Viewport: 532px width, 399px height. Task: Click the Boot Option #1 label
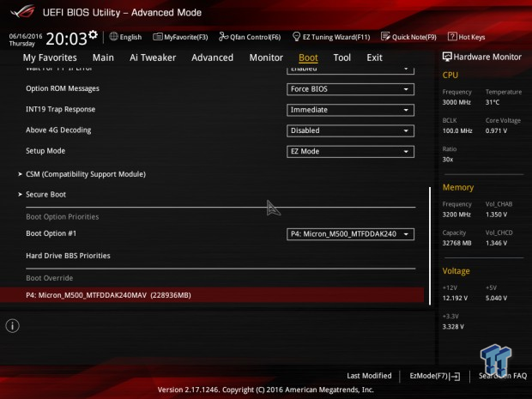pyautogui.click(x=51, y=233)
